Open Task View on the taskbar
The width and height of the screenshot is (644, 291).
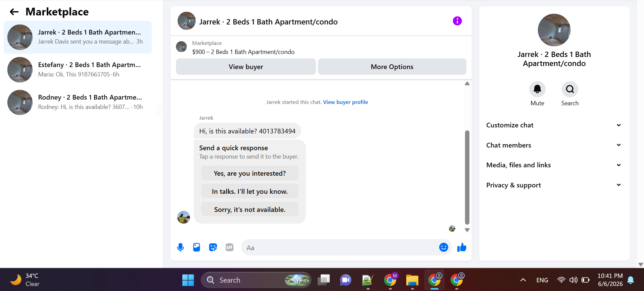pyautogui.click(x=324, y=280)
